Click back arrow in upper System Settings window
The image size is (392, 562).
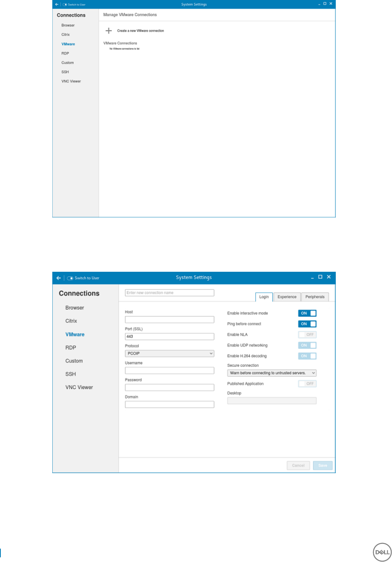coord(57,4)
